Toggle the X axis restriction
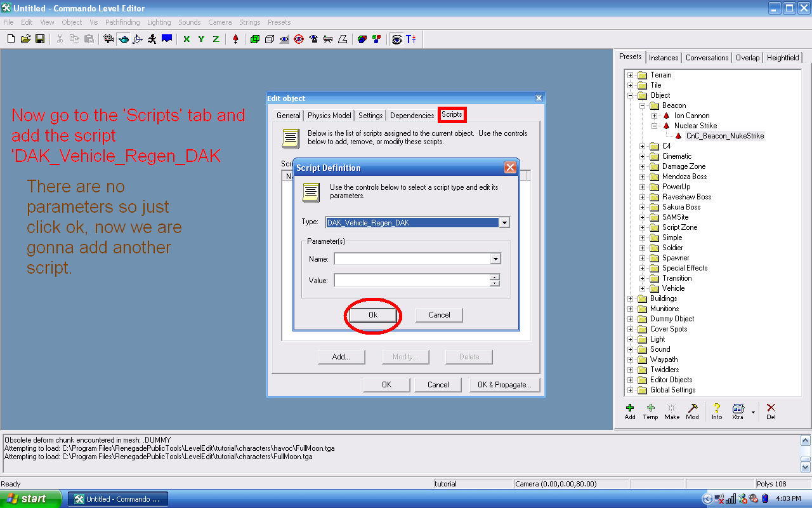The height and width of the screenshot is (508, 812). [x=187, y=39]
